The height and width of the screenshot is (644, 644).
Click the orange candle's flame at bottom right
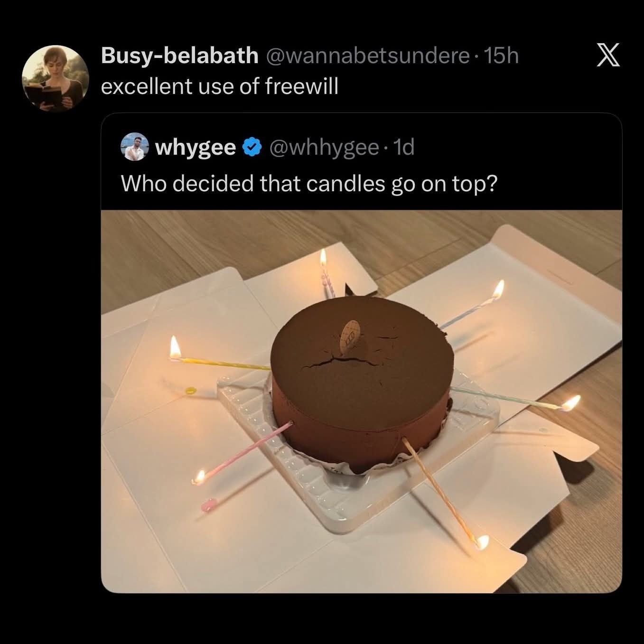coord(482,541)
